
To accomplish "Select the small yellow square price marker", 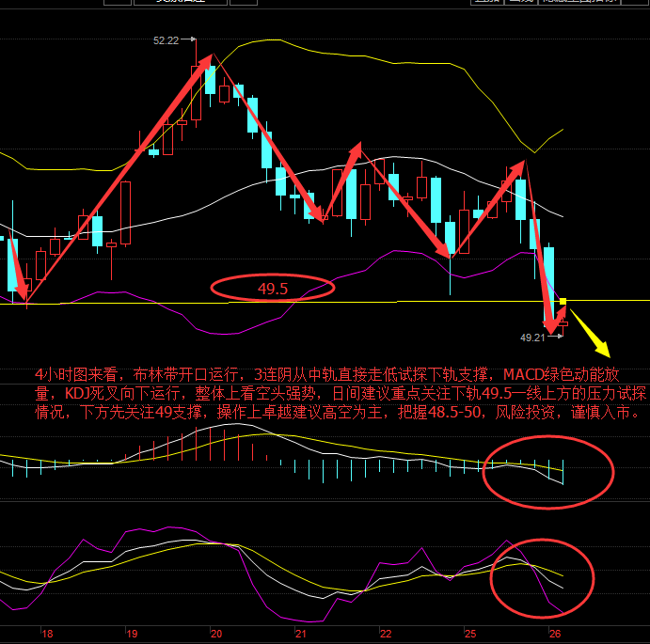I will (x=563, y=301).
